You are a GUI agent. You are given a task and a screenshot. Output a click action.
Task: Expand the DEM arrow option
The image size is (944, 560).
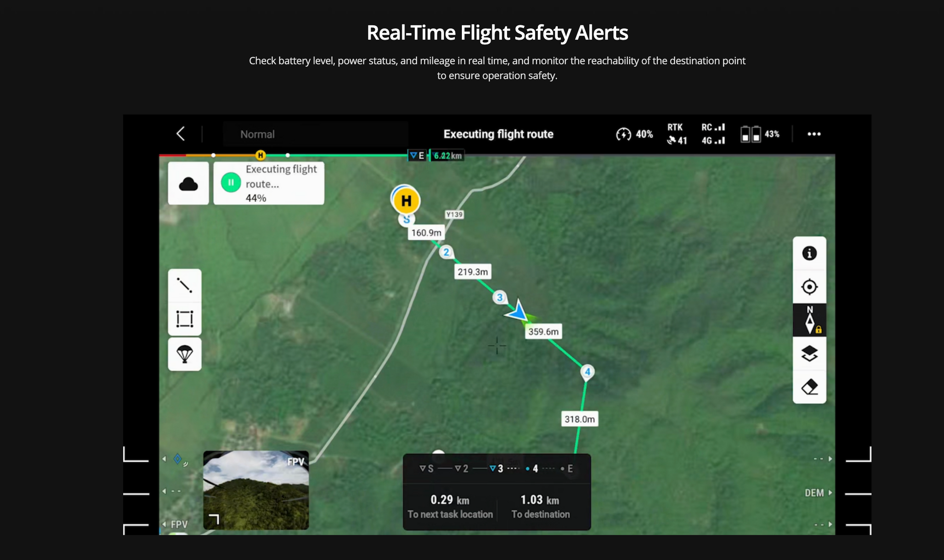(818, 493)
